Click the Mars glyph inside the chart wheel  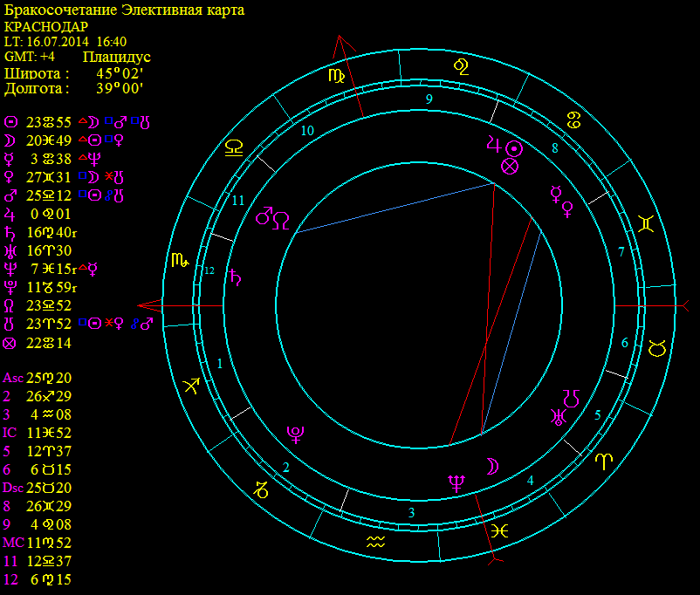coord(264,215)
